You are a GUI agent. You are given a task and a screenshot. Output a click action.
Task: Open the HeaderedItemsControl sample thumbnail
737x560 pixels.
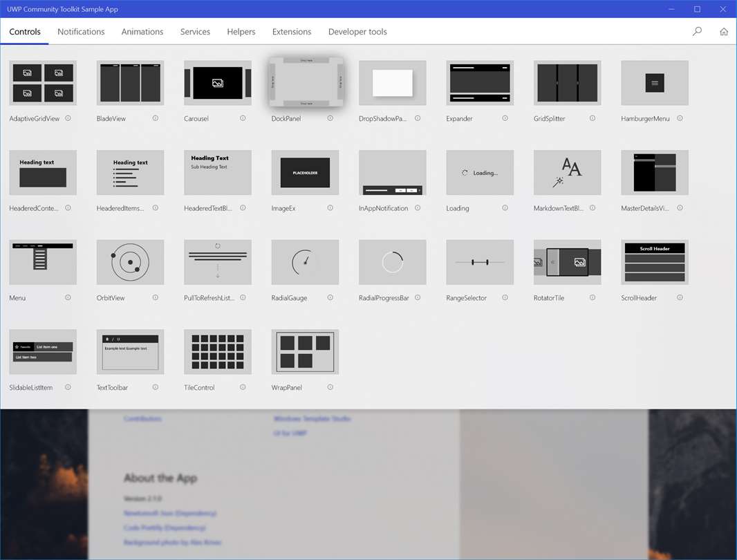coord(130,173)
